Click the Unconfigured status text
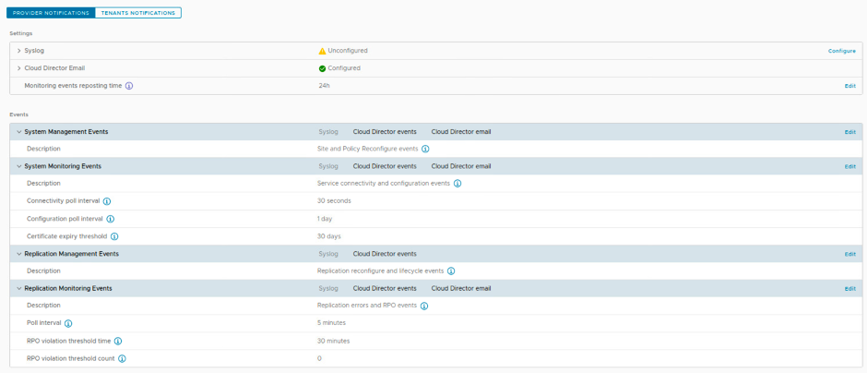 pos(348,51)
